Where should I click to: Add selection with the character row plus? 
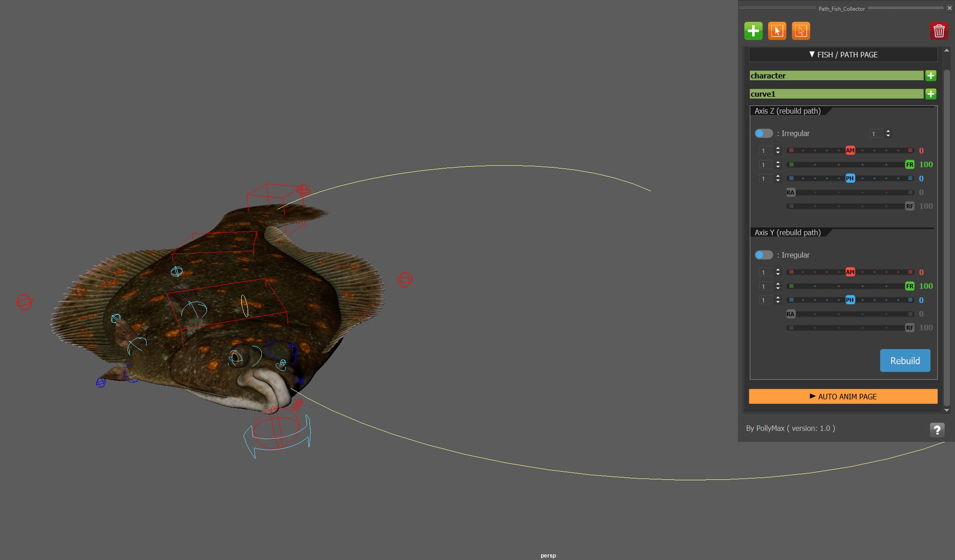[931, 76]
